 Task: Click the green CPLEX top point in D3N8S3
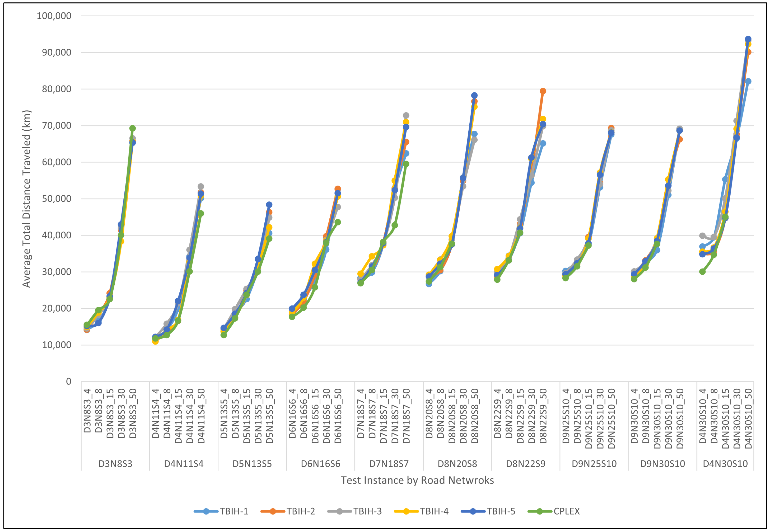click(132, 128)
